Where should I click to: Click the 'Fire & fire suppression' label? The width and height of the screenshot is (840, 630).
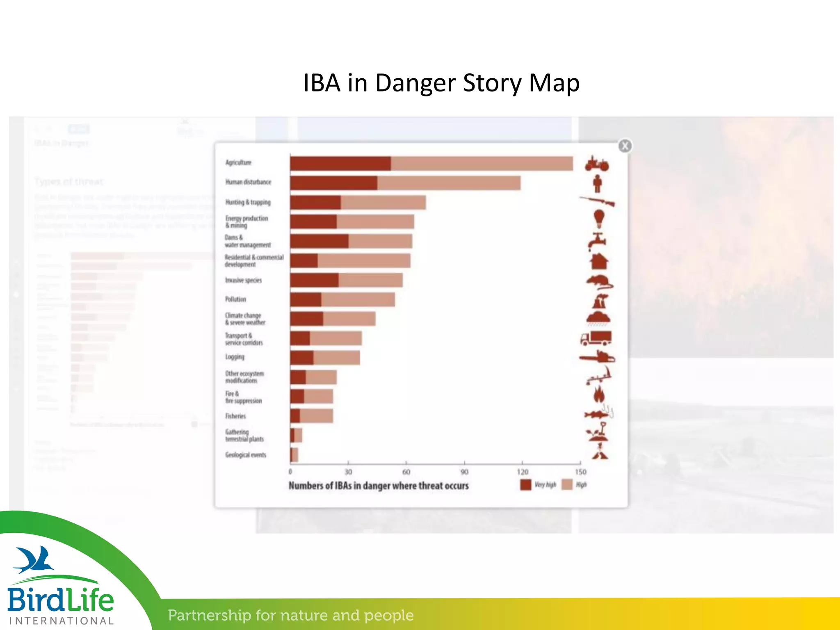point(243,397)
